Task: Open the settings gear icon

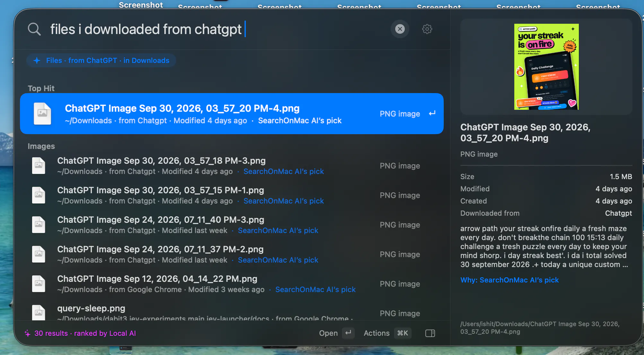Action: [427, 29]
